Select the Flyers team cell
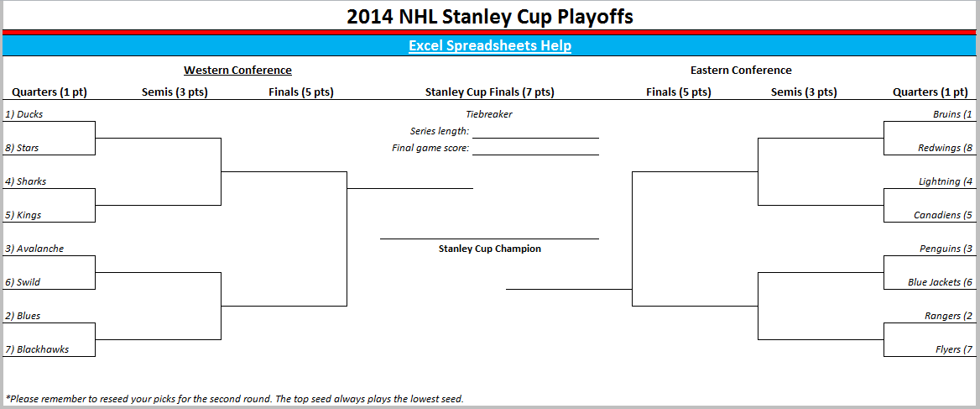Viewport: 980px width, 409px height. (x=953, y=349)
